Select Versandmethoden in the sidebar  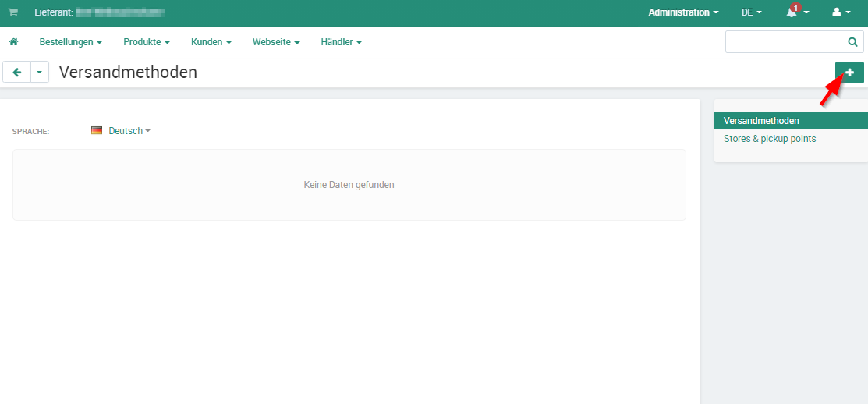tap(791, 121)
